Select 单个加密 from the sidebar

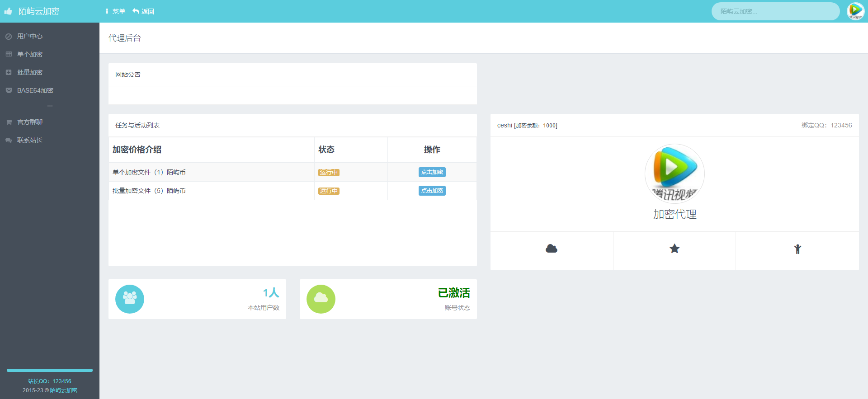pos(30,54)
